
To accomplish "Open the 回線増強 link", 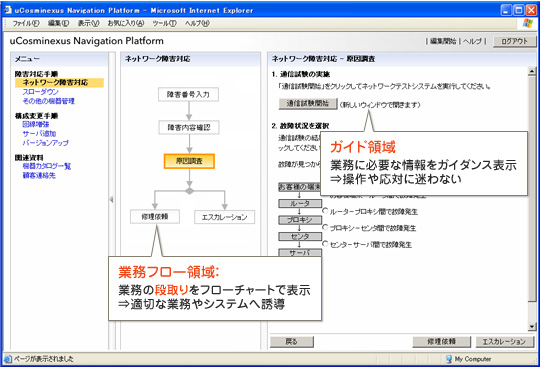I will click(x=36, y=124).
